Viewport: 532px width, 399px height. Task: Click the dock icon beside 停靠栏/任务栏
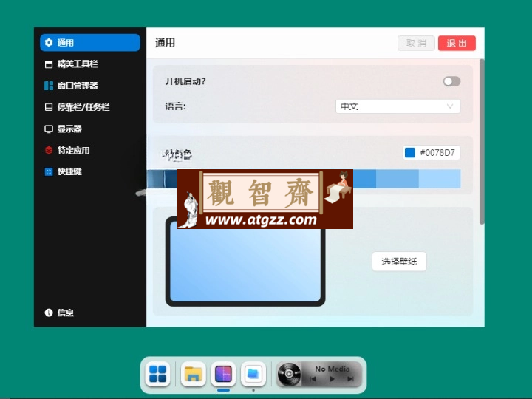click(x=49, y=107)
